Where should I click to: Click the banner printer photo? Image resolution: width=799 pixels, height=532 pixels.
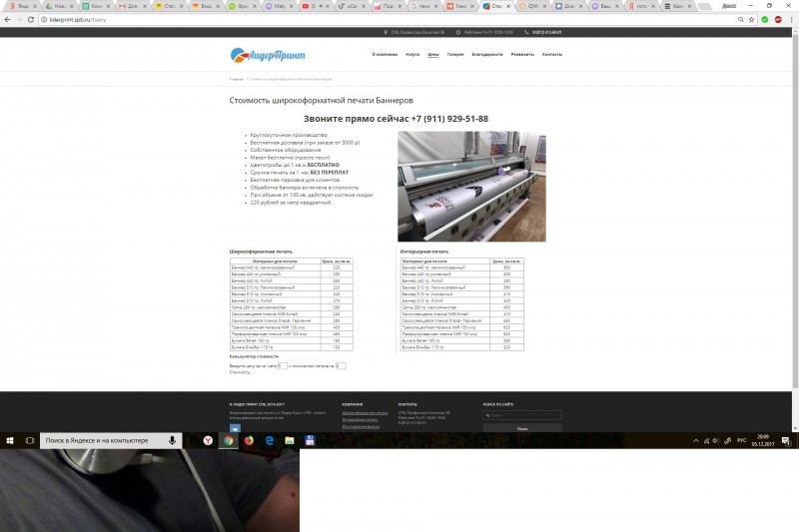coord(471,187)
